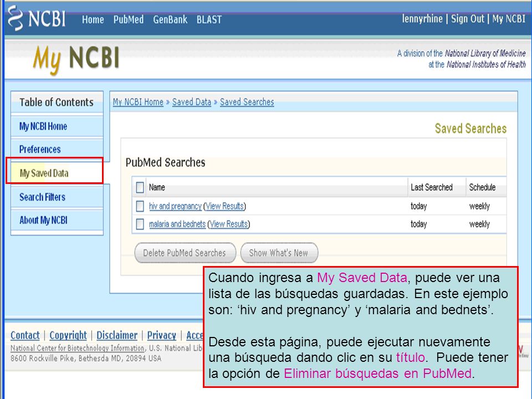The image size is (532, 399).
Task: Run the malaria and bednets search
Action: [x=177, y=224]
